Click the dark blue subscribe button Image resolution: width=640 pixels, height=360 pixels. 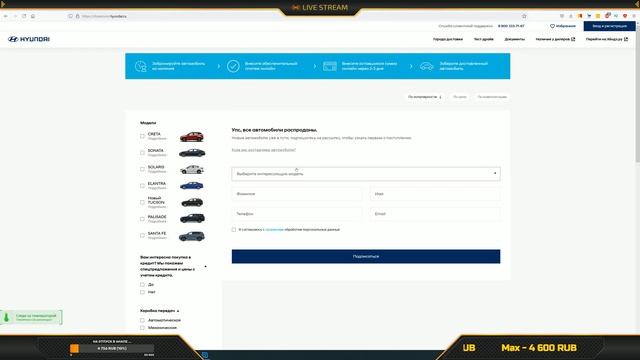(366, 256)
